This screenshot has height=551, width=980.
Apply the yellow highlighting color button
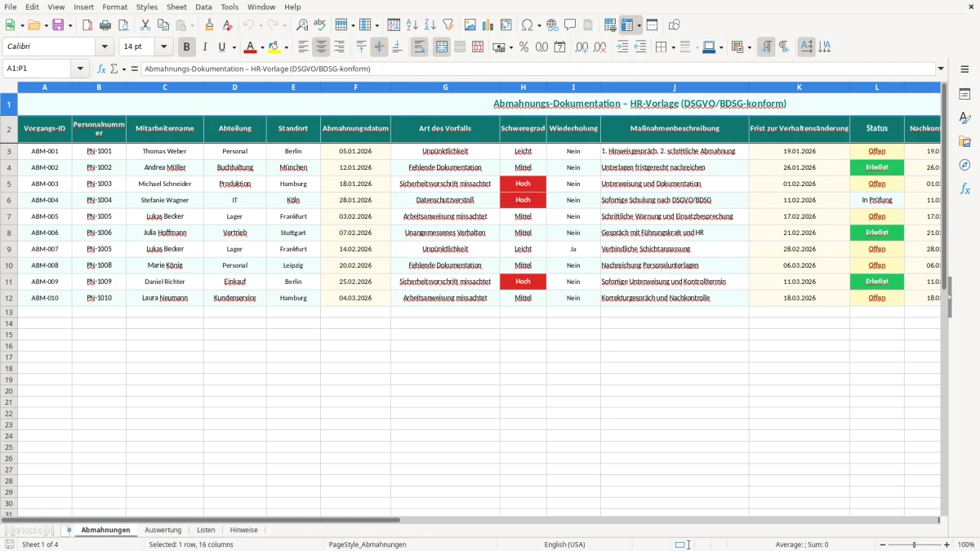click(274, 47)
